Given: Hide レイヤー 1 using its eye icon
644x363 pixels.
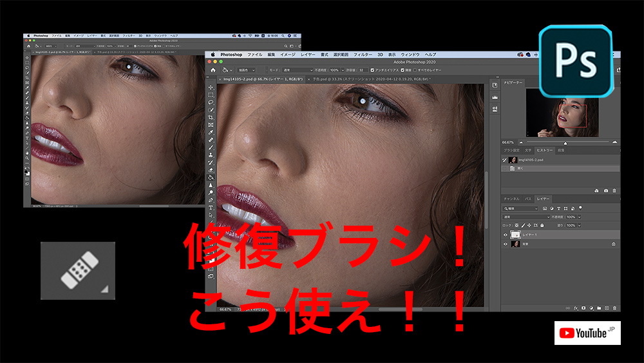Looking at the screenshot, I should (x=504, y=235).
